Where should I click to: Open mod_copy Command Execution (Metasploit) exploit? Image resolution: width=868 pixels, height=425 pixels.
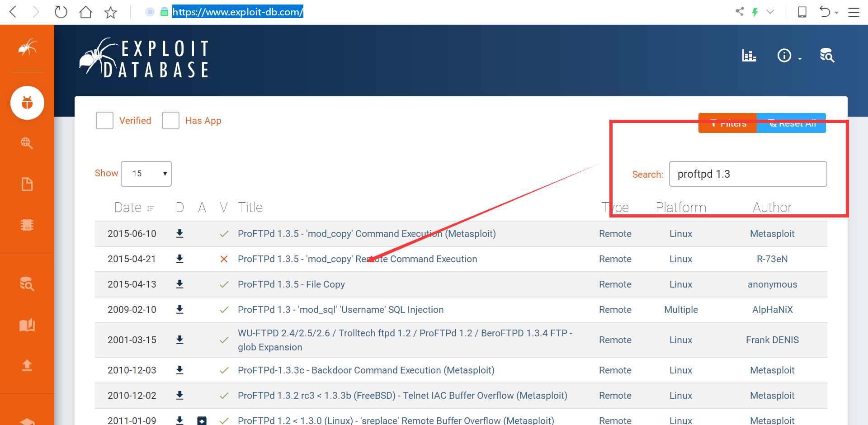[367, 234]
